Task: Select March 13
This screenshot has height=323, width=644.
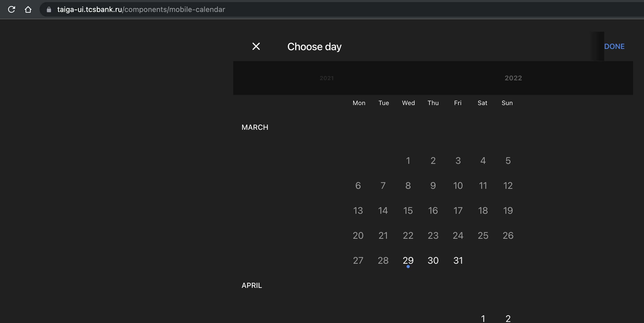Action: click(x=358, y=210)
